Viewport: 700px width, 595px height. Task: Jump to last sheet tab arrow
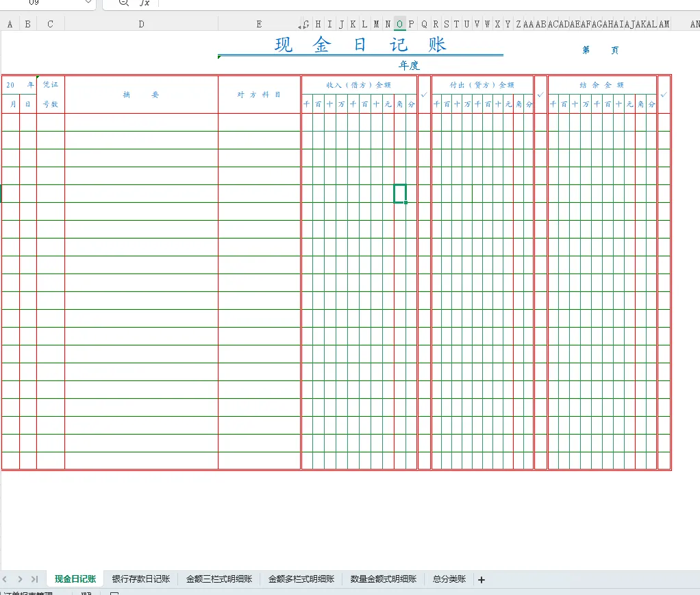[x=34, y=579]
